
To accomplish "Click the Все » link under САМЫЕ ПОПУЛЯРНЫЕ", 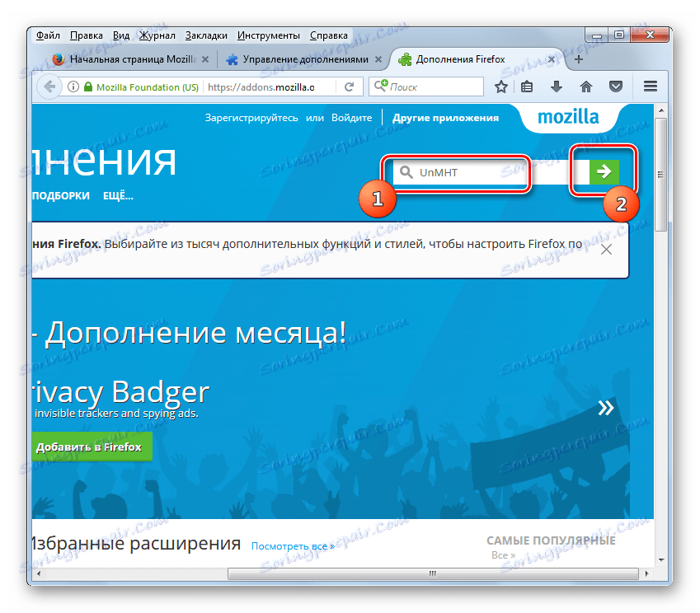I will coord(503,555).
